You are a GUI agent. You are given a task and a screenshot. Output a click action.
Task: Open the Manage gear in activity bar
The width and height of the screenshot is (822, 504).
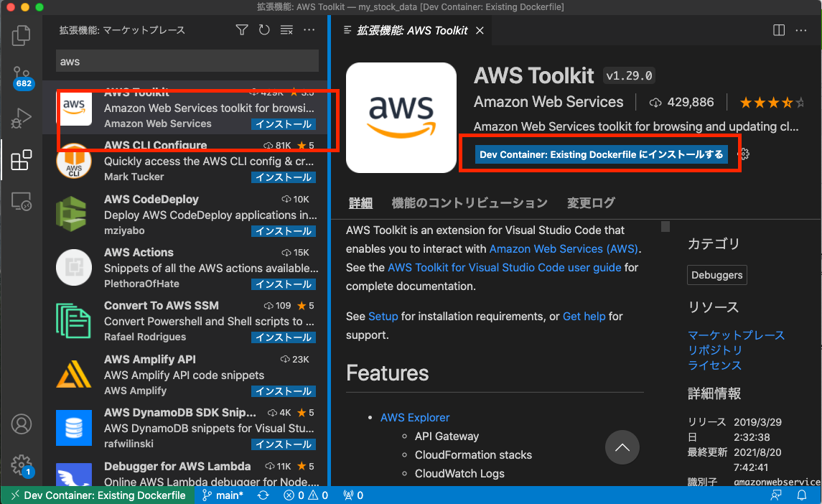pyautogui.click(x=22, y=465)
